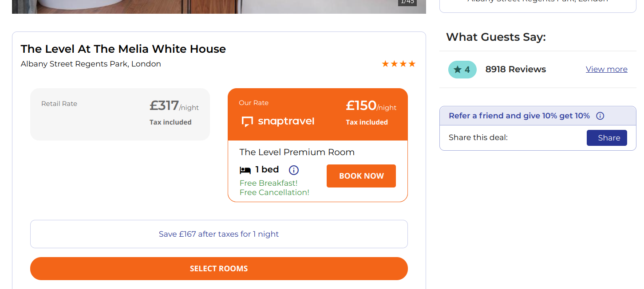Click the orange hotel star rating
Screen dimensions: 644x289
[x=399, y=64]
